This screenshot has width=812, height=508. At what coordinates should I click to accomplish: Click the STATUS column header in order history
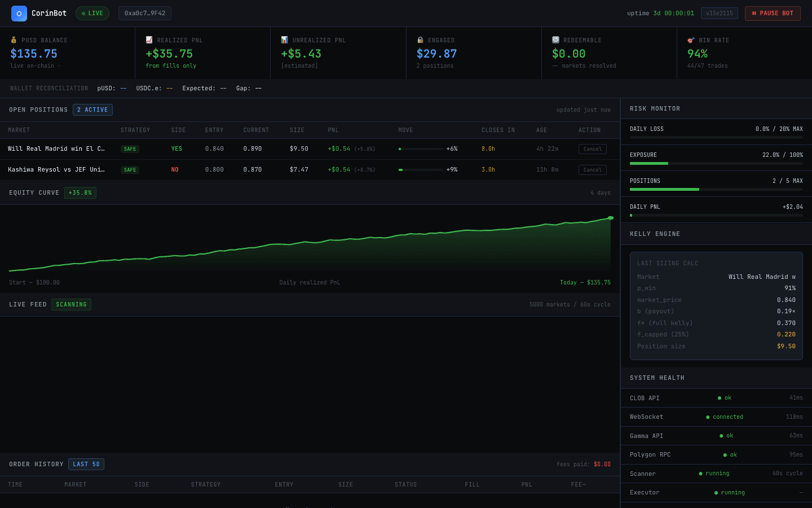click(406, 485)
